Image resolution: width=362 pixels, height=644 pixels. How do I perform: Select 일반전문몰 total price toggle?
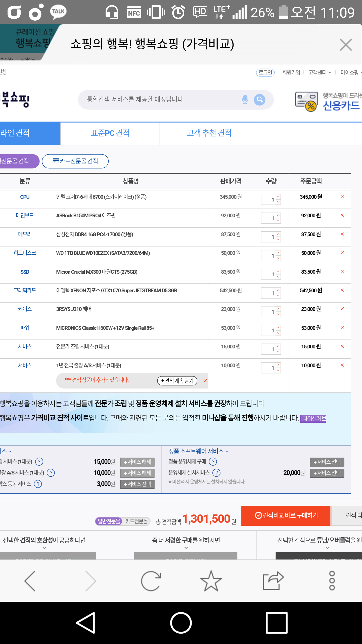(x=109, y=521)
